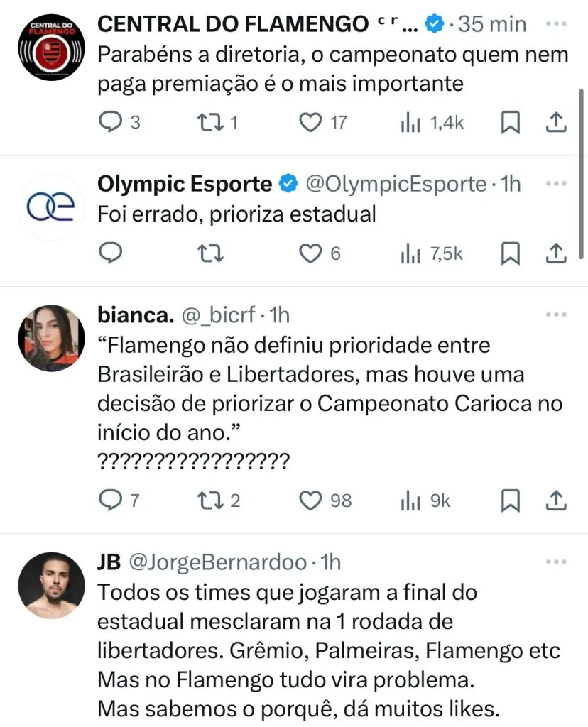Reply to Olympic Esporte tweet
Screen dimensions: 588x727
tap(110, 253)
